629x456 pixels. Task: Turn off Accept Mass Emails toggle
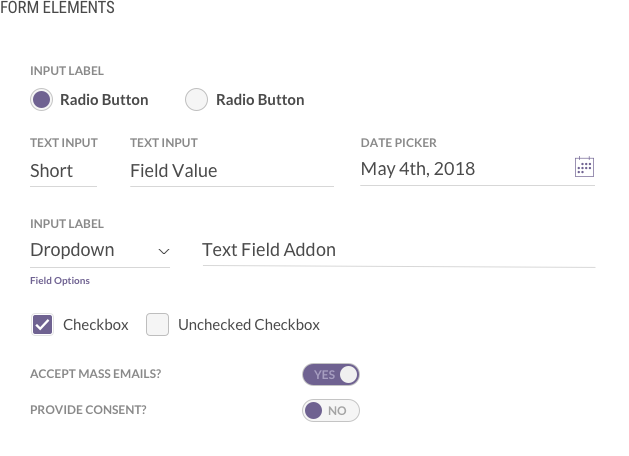(x=331, y=375)
